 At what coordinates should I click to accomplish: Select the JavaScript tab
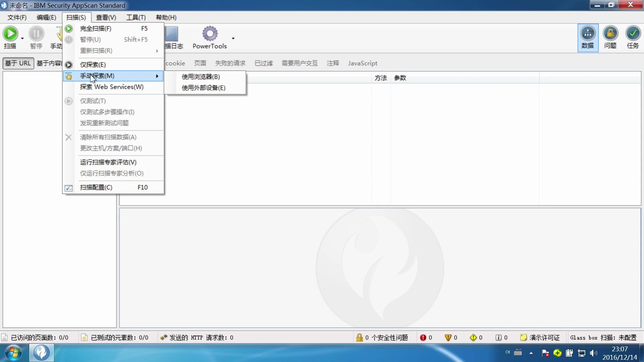363,63
